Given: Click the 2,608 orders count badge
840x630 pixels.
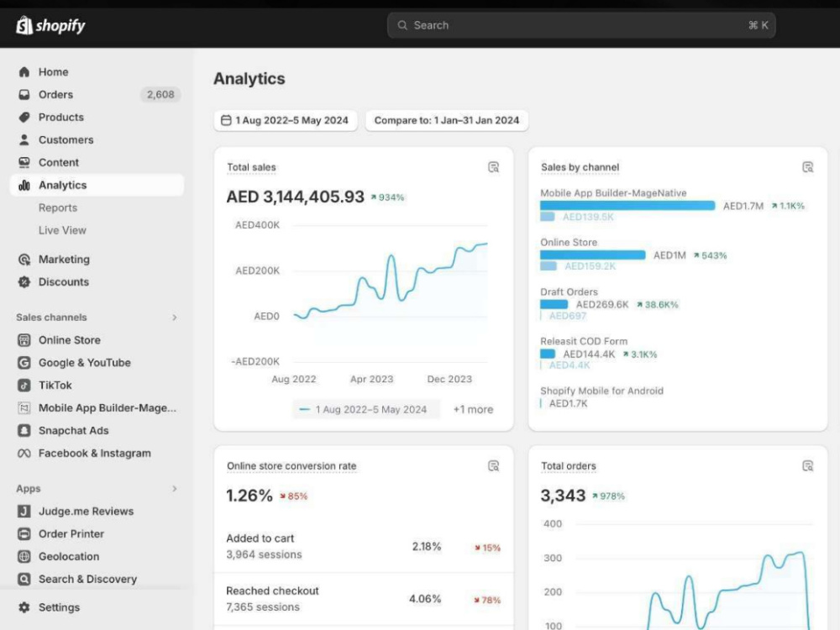Looking at the screenshot, I should tap(160, 94).
